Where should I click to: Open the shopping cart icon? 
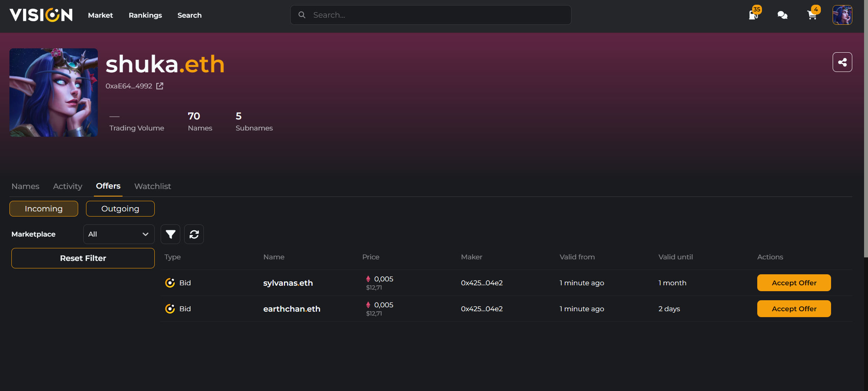(812, 15)
